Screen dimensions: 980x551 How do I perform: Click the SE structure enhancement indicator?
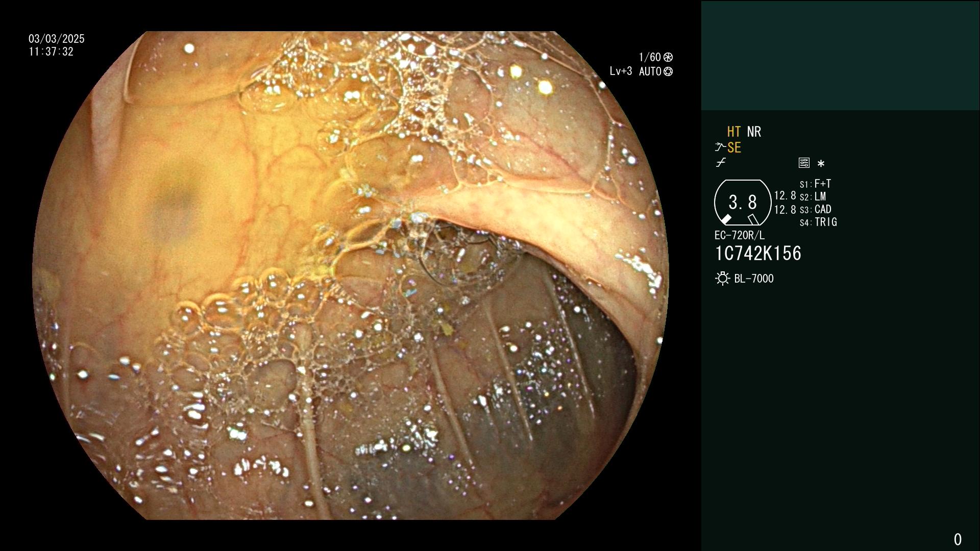734,148
